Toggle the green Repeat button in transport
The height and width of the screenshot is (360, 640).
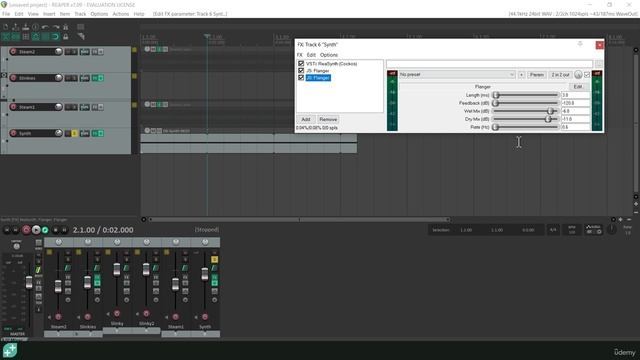point(45,230)
